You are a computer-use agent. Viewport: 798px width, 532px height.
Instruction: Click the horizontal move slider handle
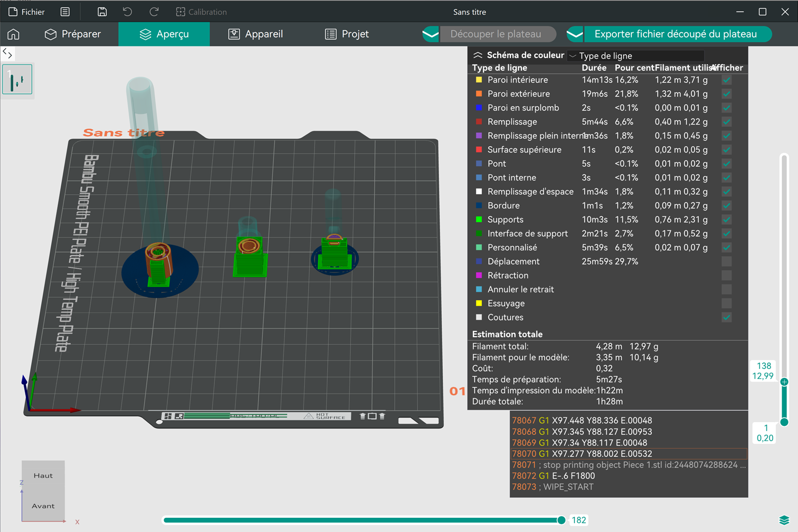(562, 520)
